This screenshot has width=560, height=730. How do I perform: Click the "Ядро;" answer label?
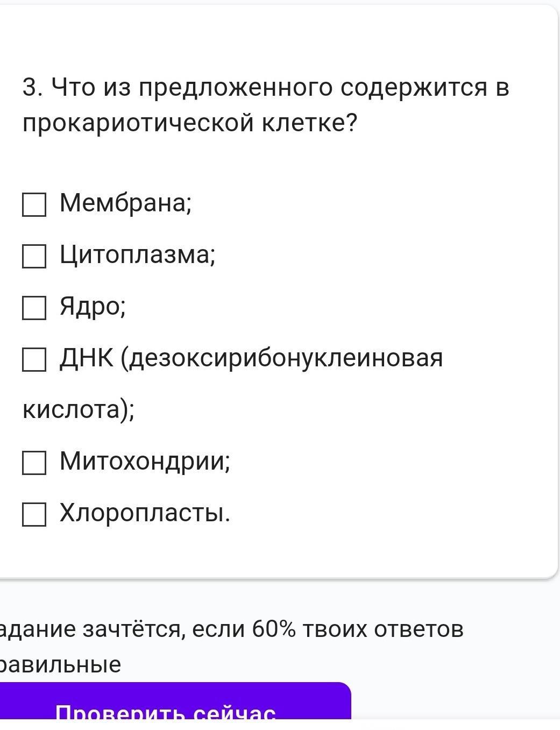[93, 306]
